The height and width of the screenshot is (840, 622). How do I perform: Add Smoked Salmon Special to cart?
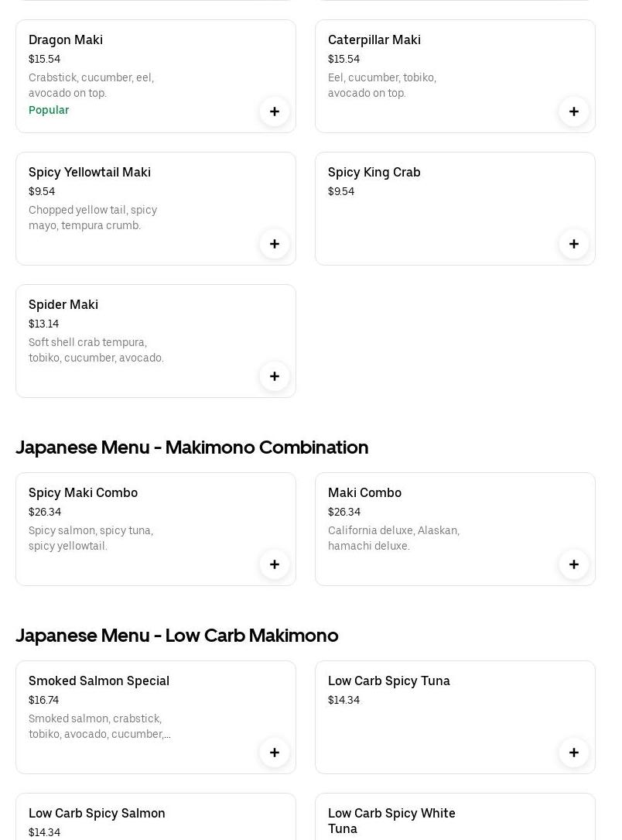(275, 753)
